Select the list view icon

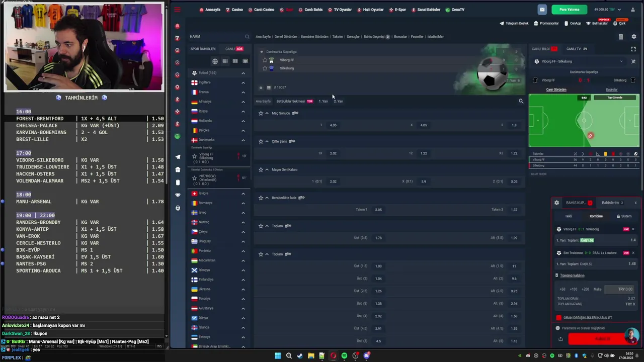tap(225, 61)
